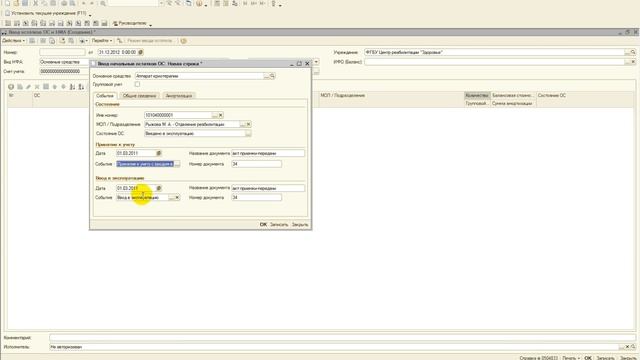Open the Основное средство lookup magnifier
Viewport: 640px width, 360px height.
tap(272, 76)
